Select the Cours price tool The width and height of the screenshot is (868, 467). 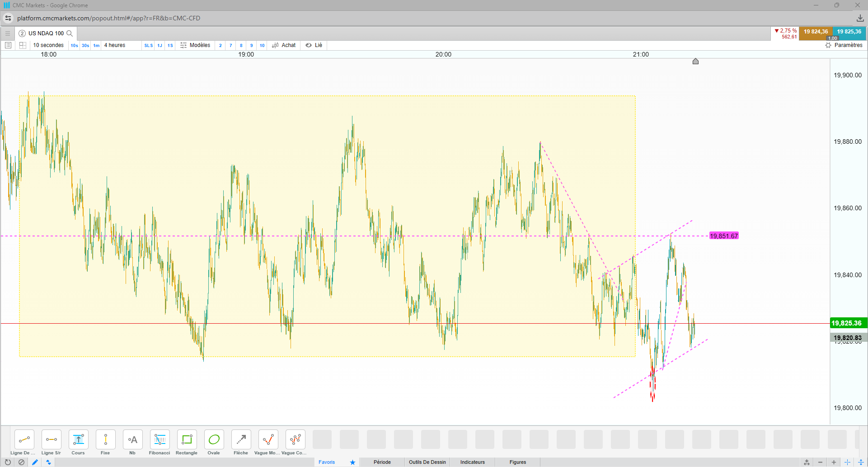tap(79, 439)
